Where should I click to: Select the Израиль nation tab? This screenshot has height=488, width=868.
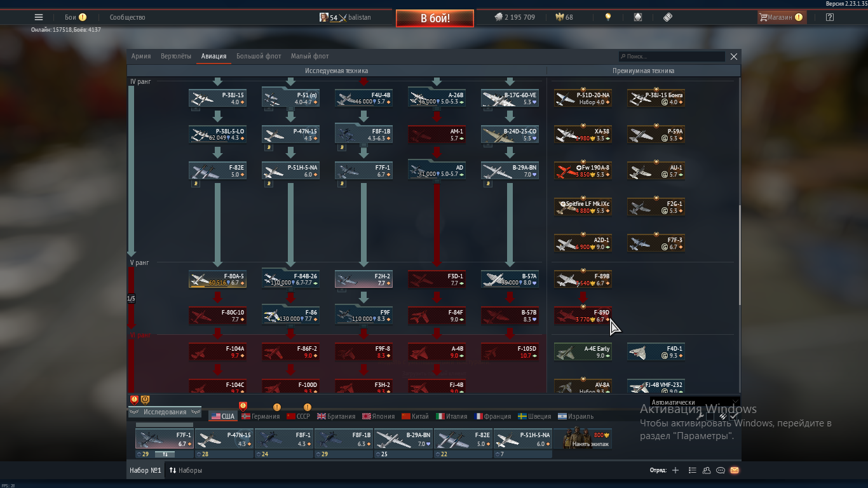click(576, 416)
